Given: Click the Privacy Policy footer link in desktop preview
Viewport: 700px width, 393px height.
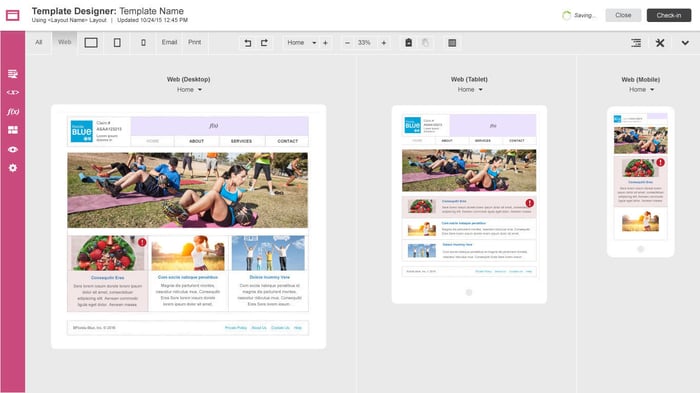Looking at the screenshot, I should (236, 328).
